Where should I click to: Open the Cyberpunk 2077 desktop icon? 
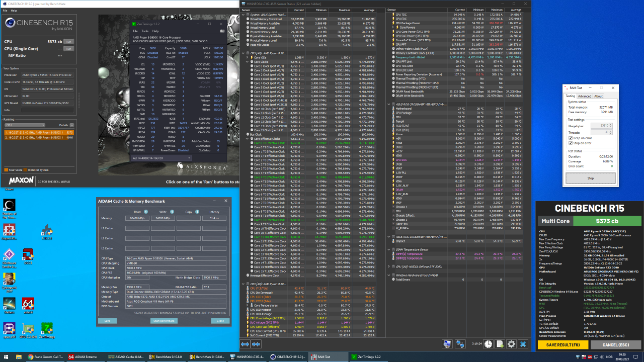click(x=9, y=280)
